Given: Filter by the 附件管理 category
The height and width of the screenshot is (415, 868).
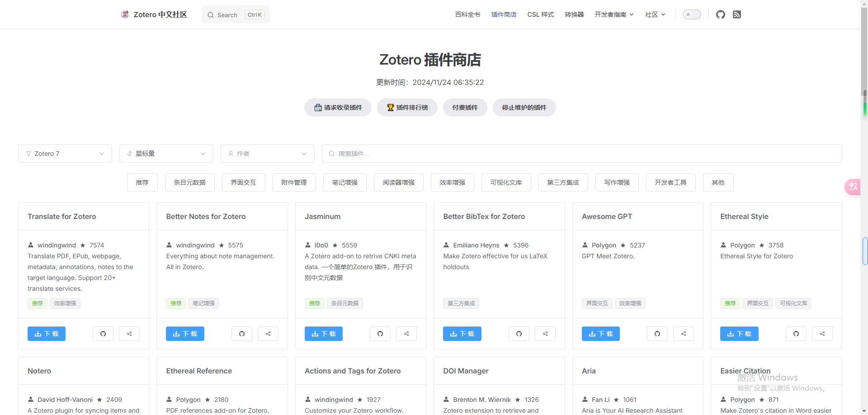Looking at the screenshot, I should coord(294,182).
